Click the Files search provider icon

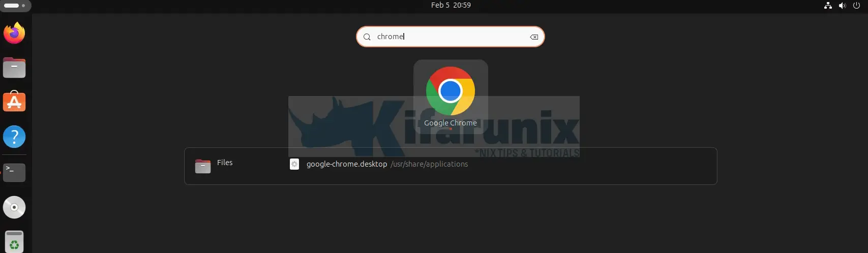click(x=203, y=166)
